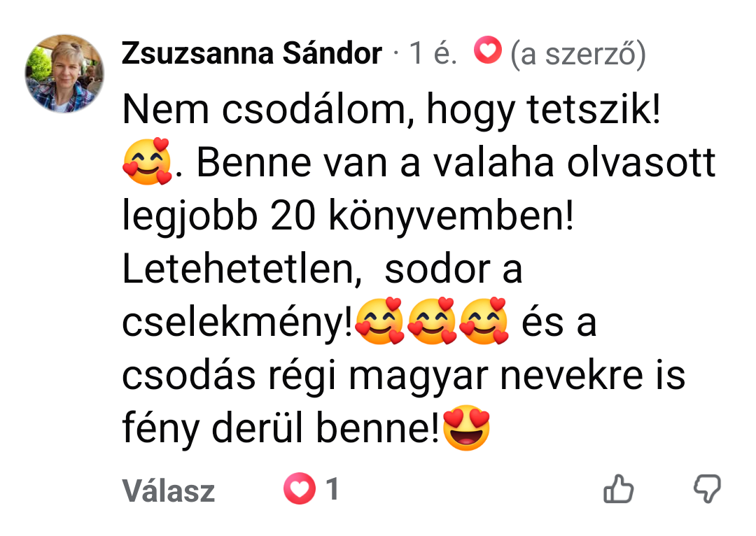Screen dimensions: 756x536
Task: Open the commenter's profile picture
Action: point(64,73)
